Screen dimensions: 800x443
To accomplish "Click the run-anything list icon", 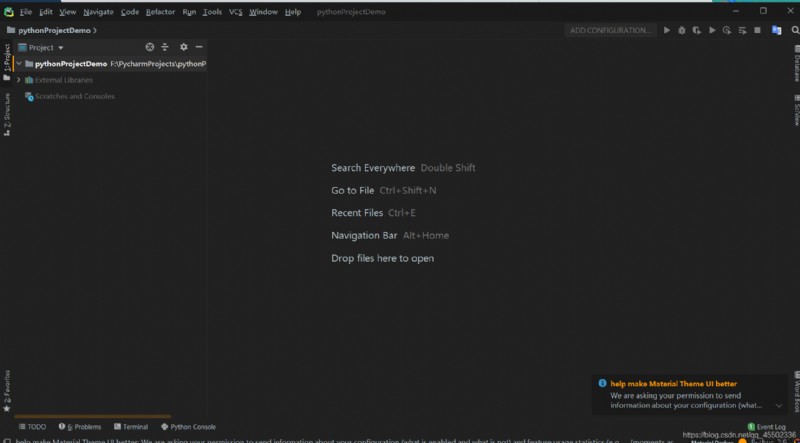I will point(742,30).
